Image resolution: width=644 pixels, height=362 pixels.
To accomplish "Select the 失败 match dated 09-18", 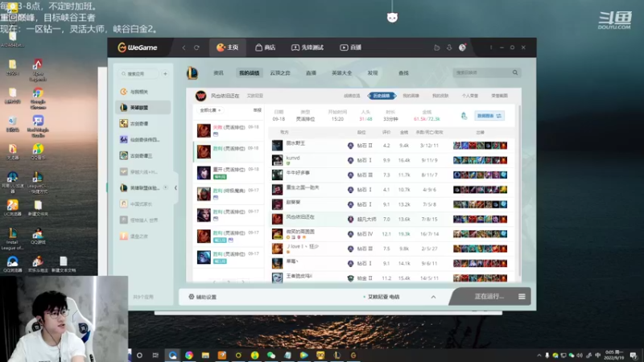I will (x=229, y=130).
